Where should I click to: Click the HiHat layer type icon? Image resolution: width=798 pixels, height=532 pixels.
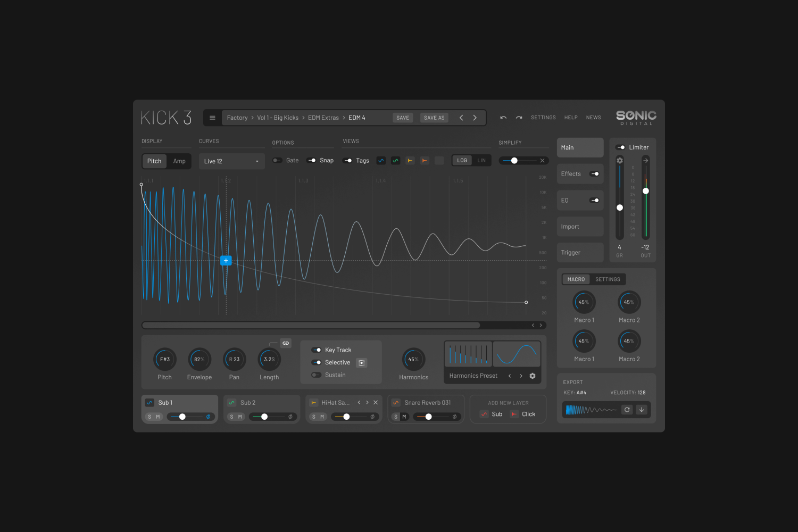314,403
